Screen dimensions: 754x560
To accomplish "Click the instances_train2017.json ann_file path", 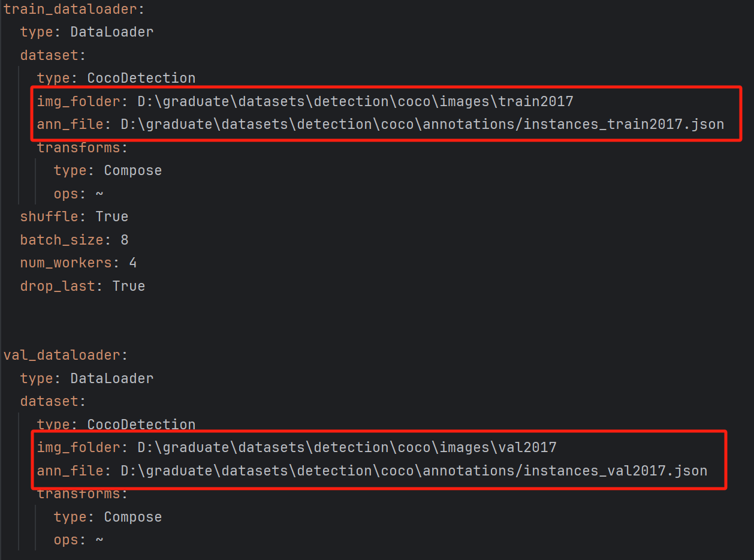I will pos(423,125).
